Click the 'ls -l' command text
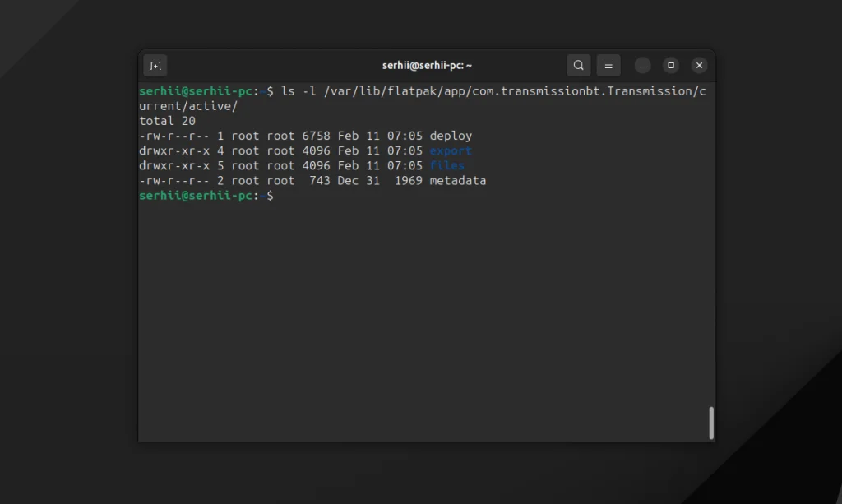The image size is (842, 504). point(298,91)
